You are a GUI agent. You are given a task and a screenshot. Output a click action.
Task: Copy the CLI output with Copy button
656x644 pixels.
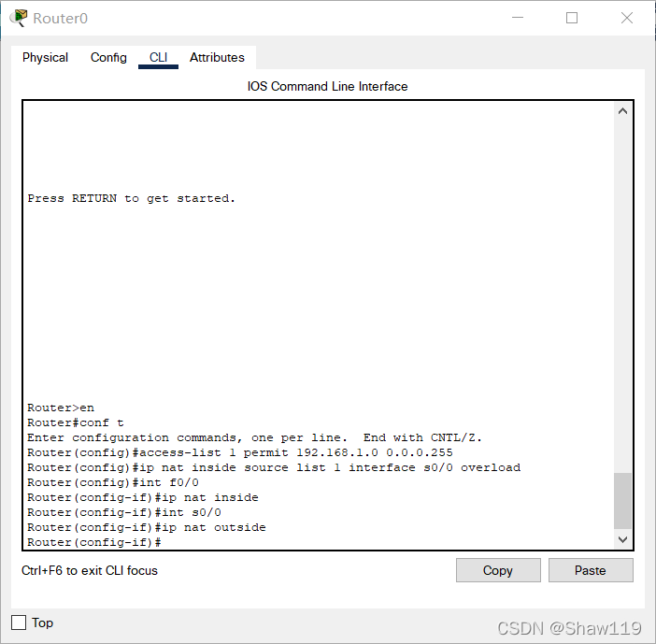tap(498, 570)
